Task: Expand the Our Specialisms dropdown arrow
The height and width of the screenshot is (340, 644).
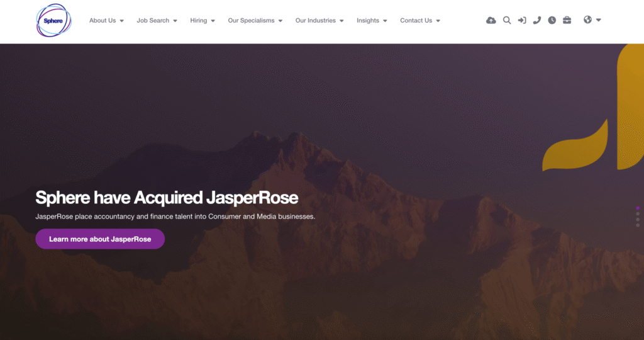Action: (280, 21)
